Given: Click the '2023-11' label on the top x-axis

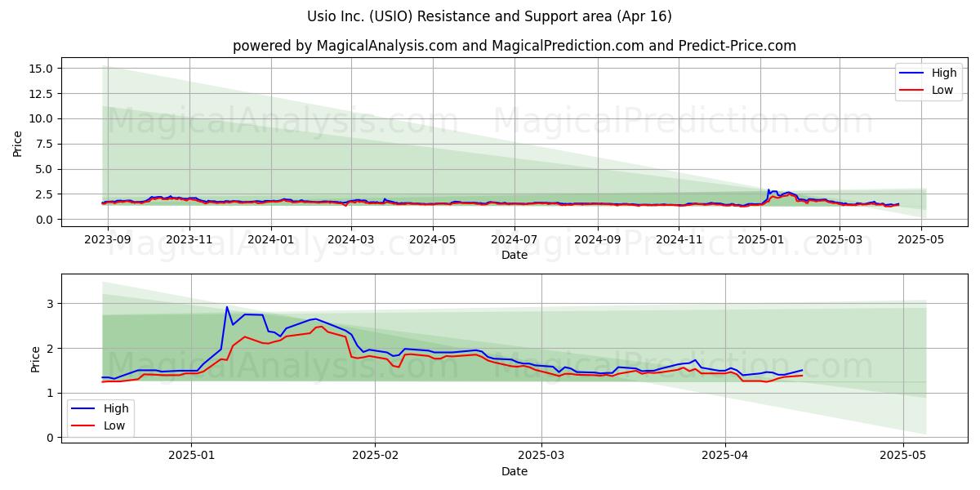Looking at the screenshot, I should tap(189, 239).
